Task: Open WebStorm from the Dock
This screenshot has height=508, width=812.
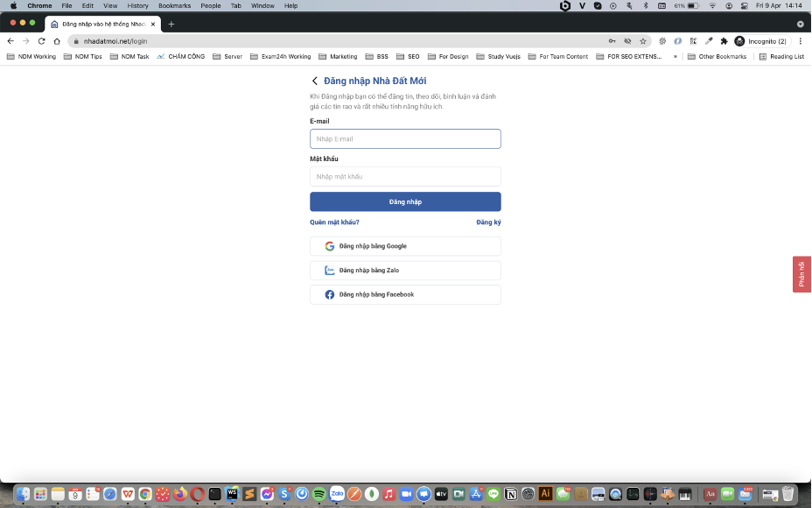Action: pyautogui.click(x=232, y=494)
